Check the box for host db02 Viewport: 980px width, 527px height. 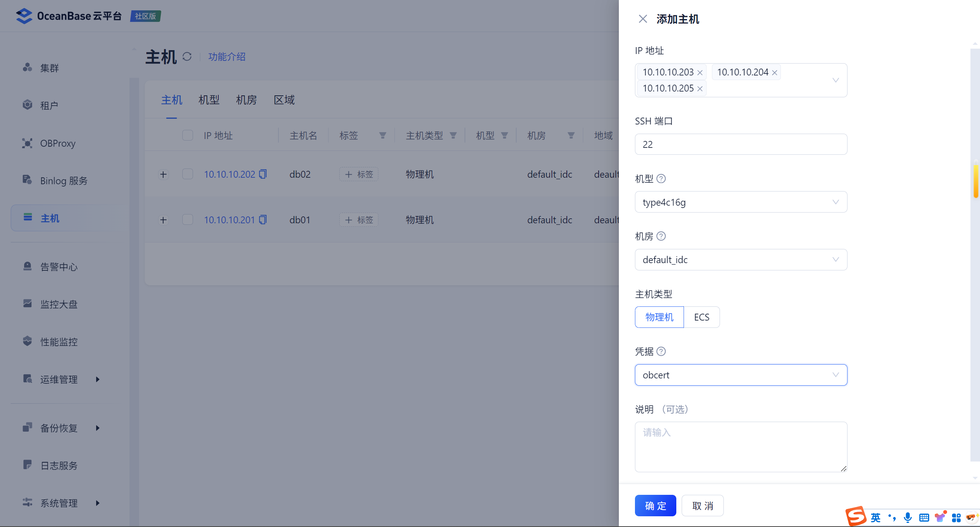pos(188,174)
